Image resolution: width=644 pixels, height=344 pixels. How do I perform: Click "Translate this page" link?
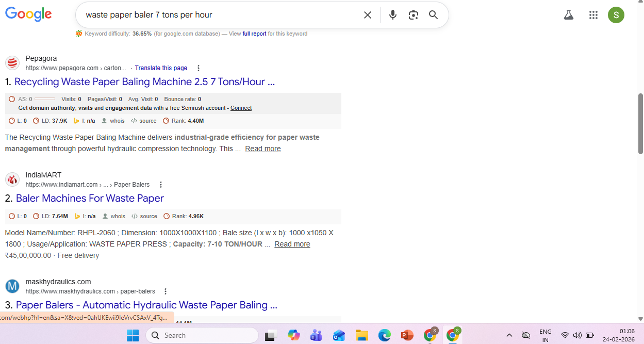tap(161, 68)
